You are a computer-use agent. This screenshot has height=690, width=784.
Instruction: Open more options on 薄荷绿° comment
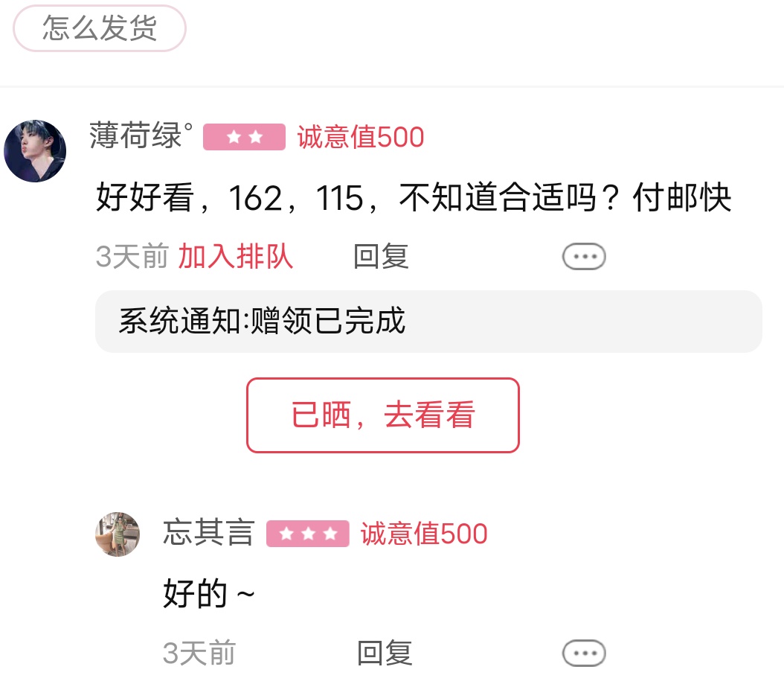click(584, 257)
